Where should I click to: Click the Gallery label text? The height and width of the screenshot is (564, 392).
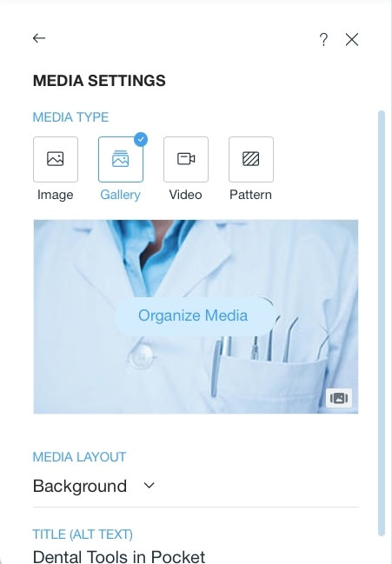(x=120, y=195)
